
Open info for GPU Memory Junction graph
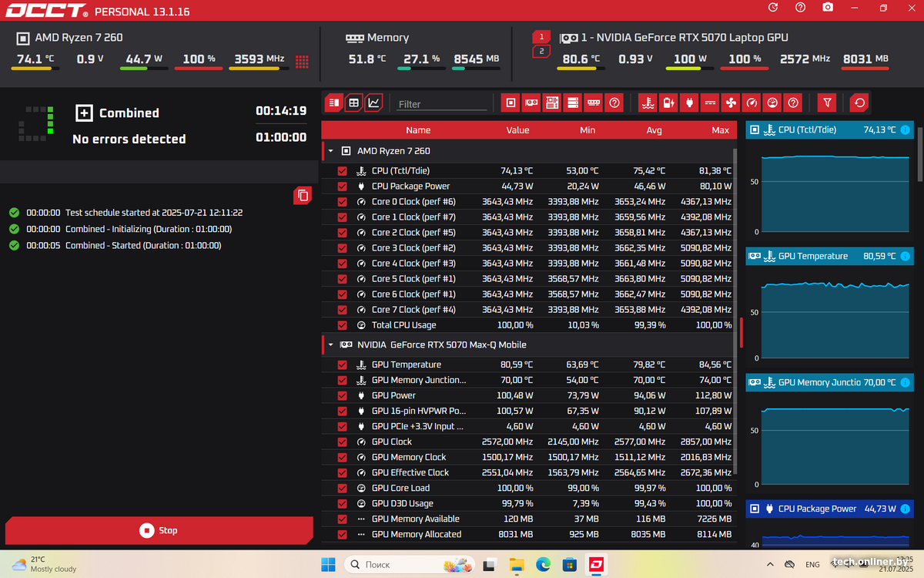[905, 383]
